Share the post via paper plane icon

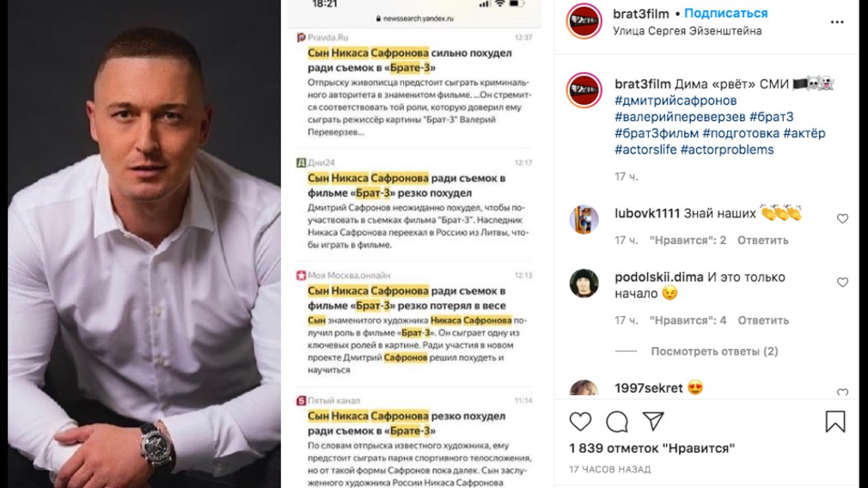tap(653, 422)
